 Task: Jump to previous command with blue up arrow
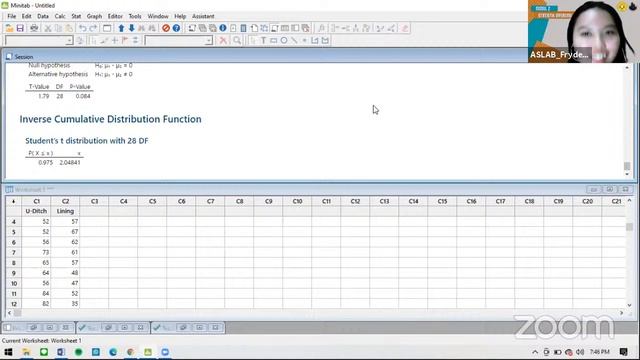pos(121,28)
